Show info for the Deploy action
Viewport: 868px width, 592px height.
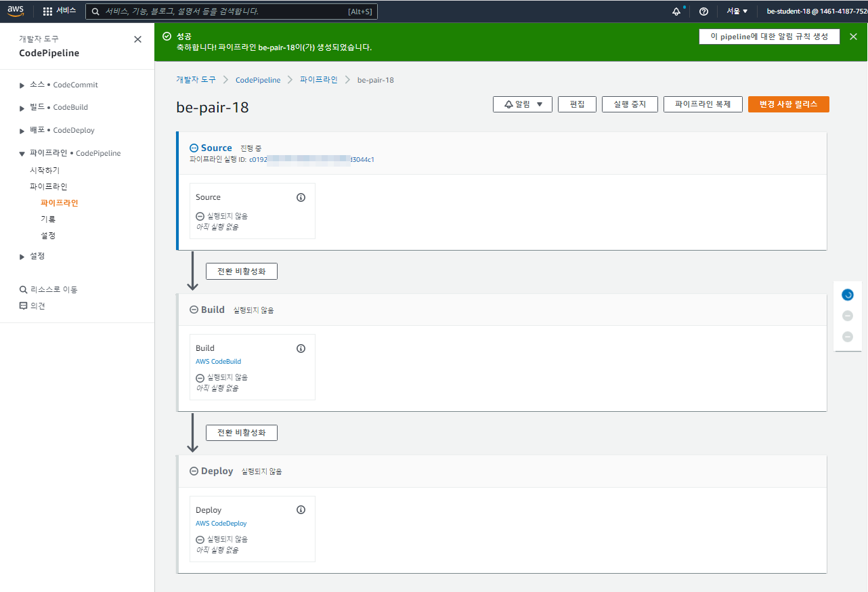[301, 510]
